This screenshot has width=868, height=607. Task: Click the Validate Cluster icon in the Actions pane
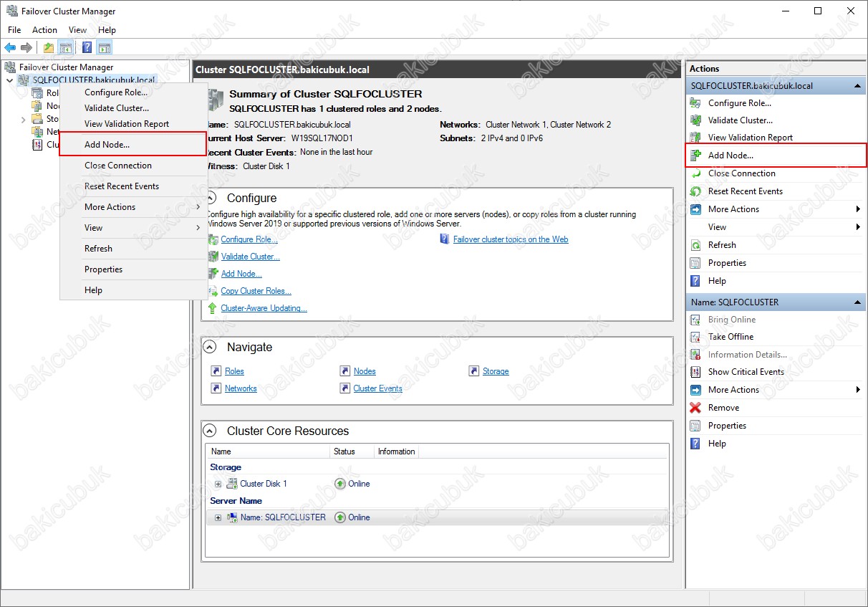coord(695,120)
